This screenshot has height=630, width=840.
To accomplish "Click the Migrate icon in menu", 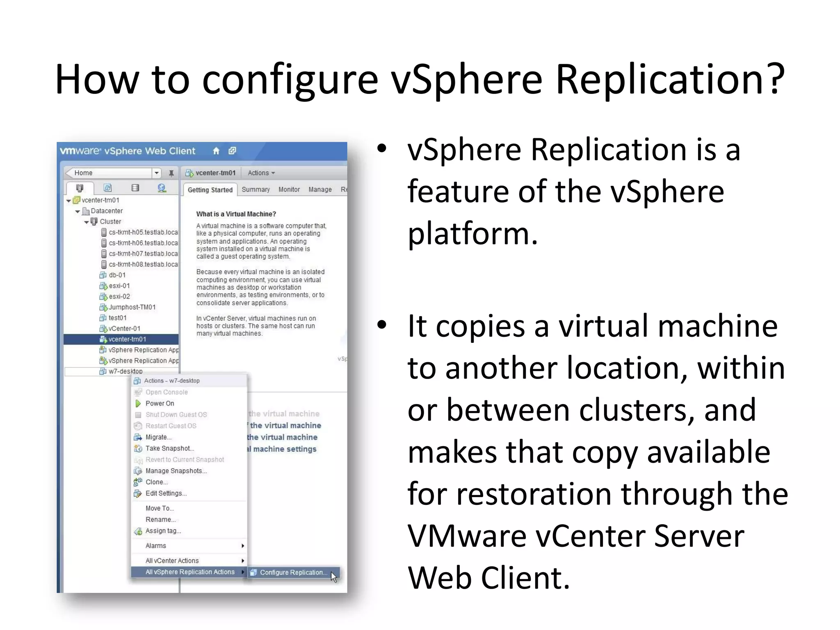I will click(x=138, y=437).
